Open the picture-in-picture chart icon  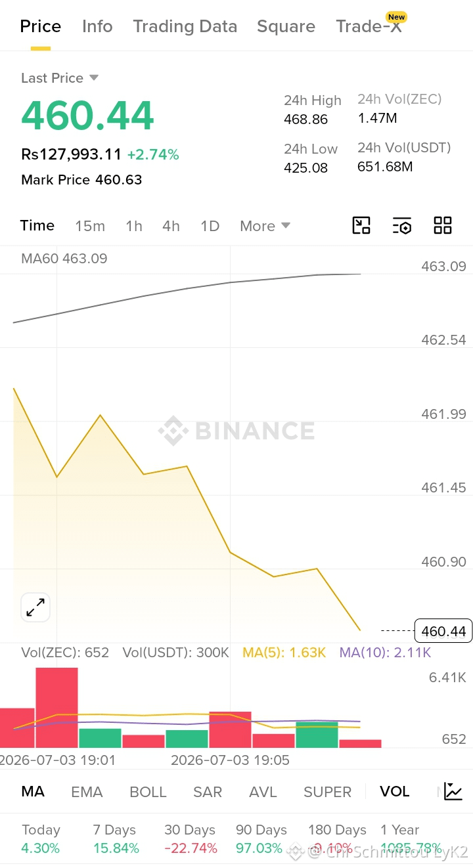[x=361, y=225]
